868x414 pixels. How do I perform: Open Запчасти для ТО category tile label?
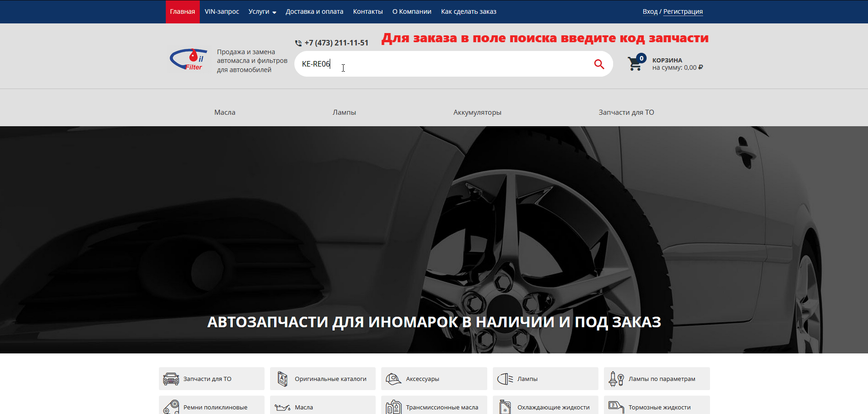click(207, 379)
